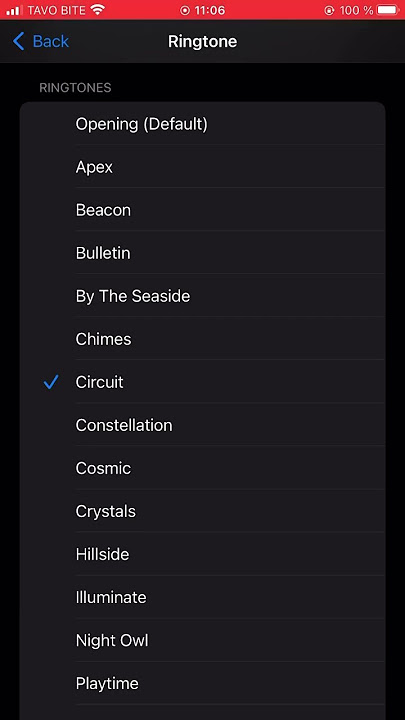The height and width of the screenshot is (720, 405).
Task: Choose Bulletin as the ringtone
Action: coord(202,253)
